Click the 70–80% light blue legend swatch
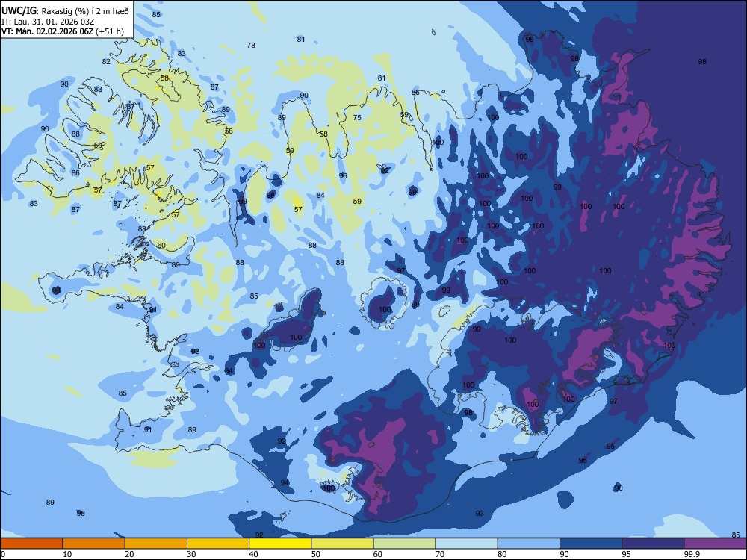Image resolution: width=747 pixels, height=560 pixels. 466,544
